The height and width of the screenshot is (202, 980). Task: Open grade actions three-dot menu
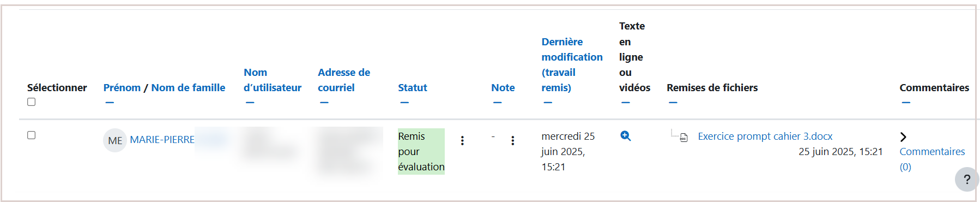click(512, 140)
